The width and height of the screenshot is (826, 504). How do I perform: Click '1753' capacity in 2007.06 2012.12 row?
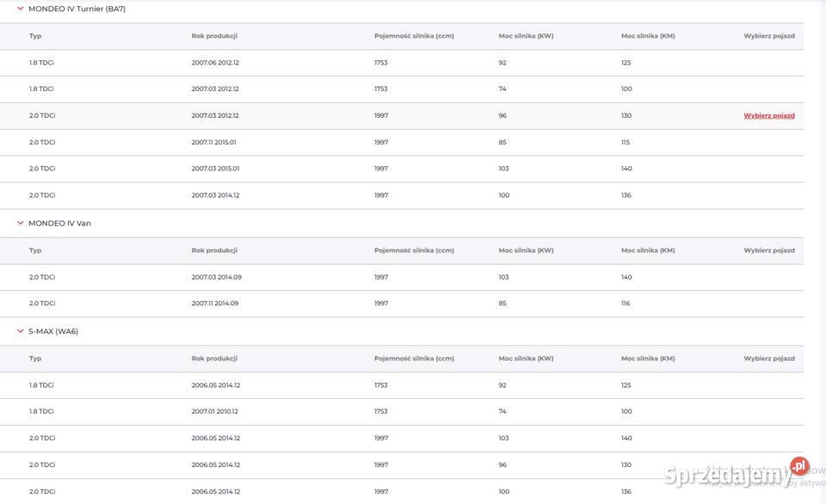[381, 63]
